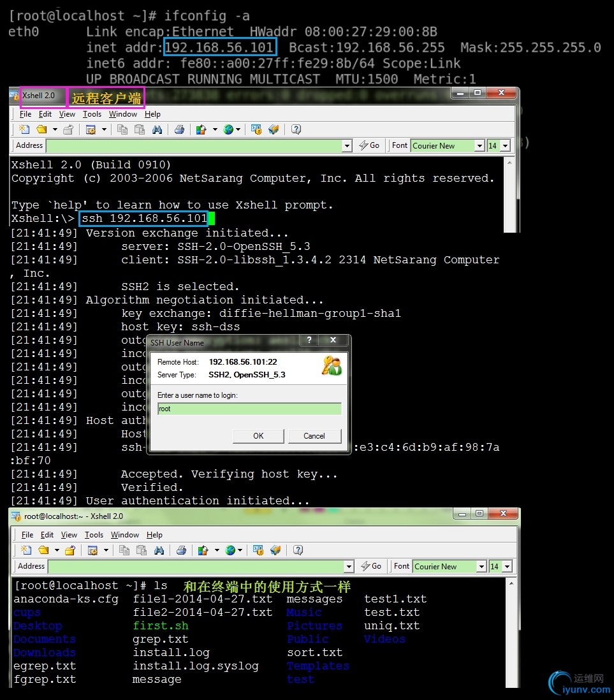614x700 pixels.
Task: Click New session icon in upper Xshell window
Action: pos(24,129)
